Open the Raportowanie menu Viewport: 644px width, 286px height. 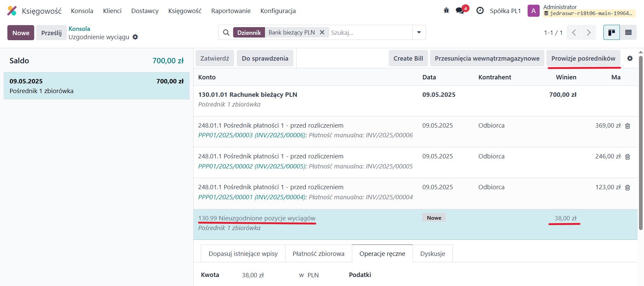(231, 11)
